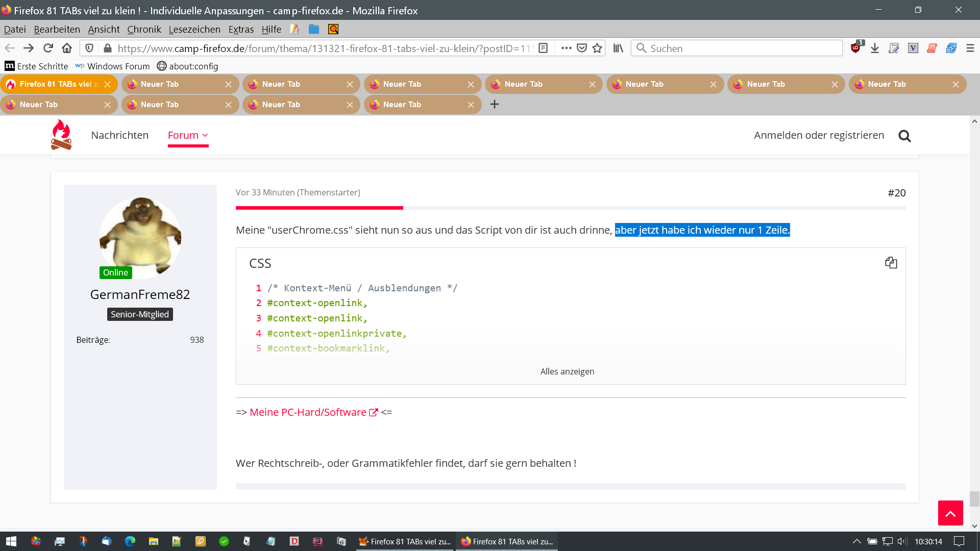Image resolution: width=980 pixels, height=551 pixels.
Task: Copy CSS code with clipboard icon
Action: point(891,263)
